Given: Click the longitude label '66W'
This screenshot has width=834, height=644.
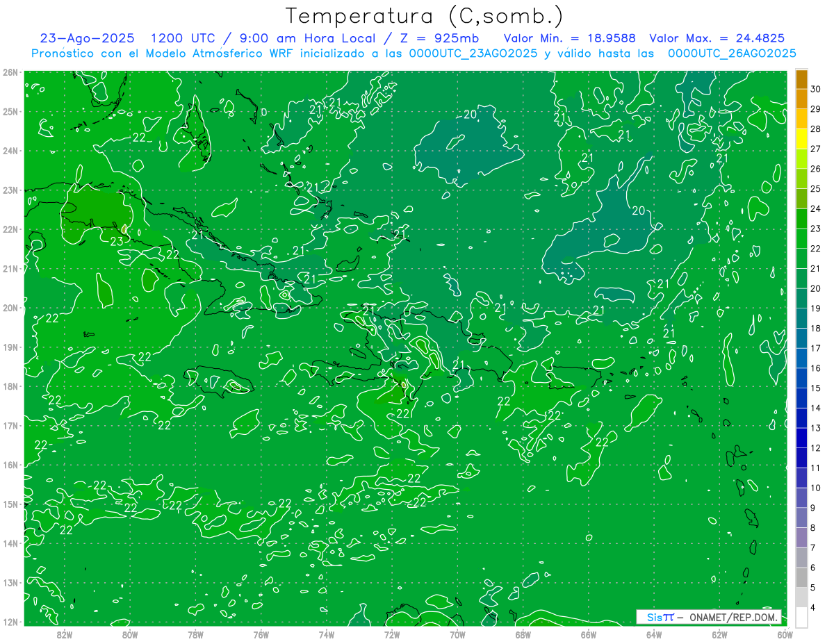Looking at the screenshot, I should click(x=589, y=634).
